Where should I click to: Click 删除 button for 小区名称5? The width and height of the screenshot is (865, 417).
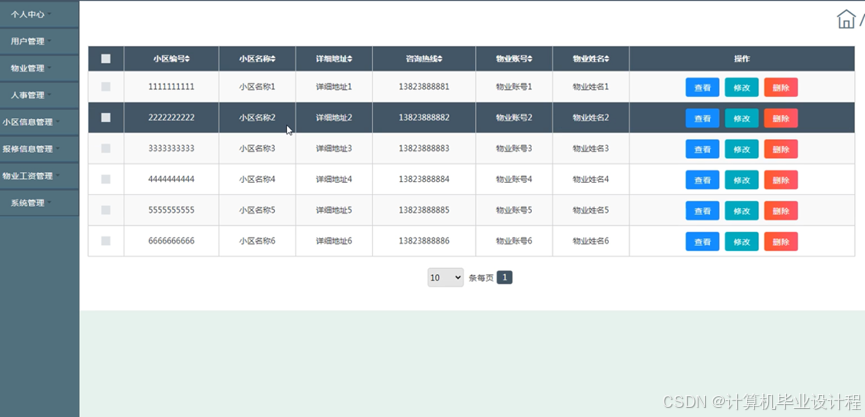coord(781,211)
